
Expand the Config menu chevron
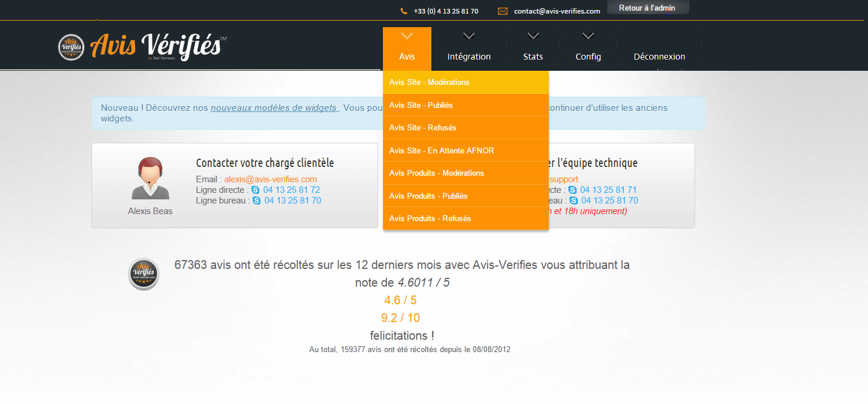(588, 37)
